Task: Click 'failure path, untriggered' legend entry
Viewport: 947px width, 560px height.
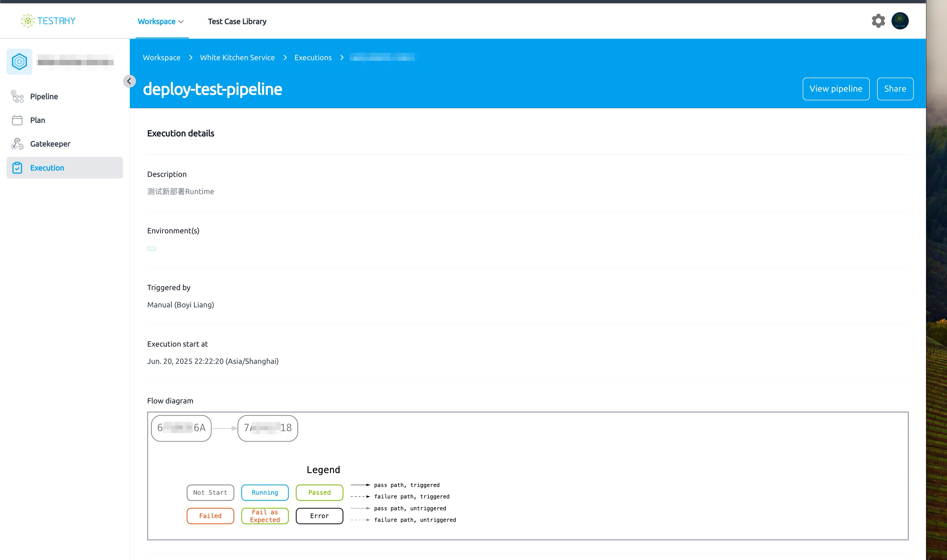Action: pyautogui.click(x=415, y=520)
